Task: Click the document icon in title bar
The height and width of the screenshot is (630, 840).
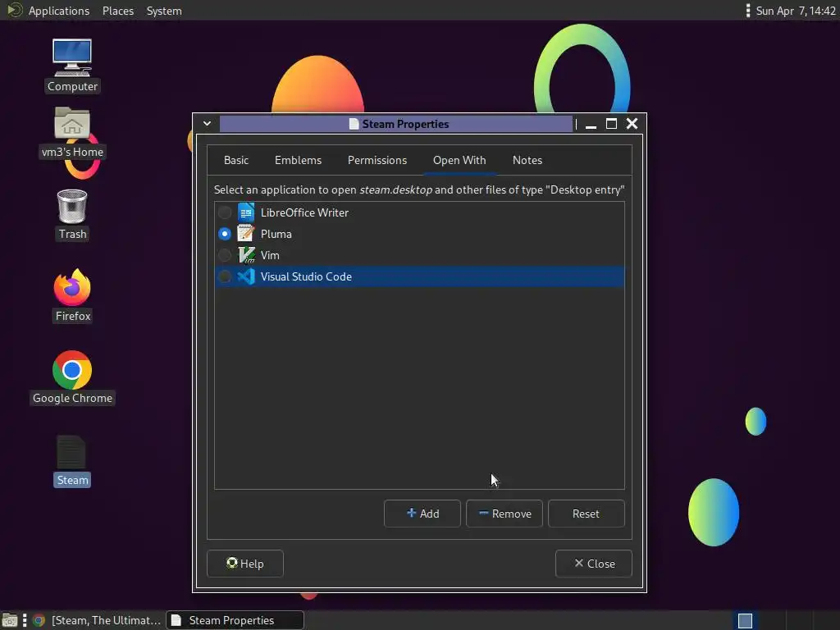Action: click(354, 124)
